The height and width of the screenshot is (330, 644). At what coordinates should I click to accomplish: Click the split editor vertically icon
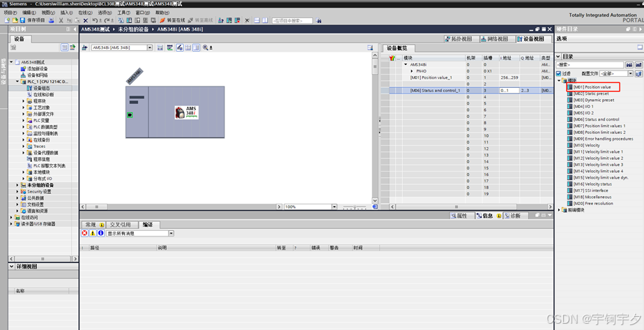[x=265, y=20]
